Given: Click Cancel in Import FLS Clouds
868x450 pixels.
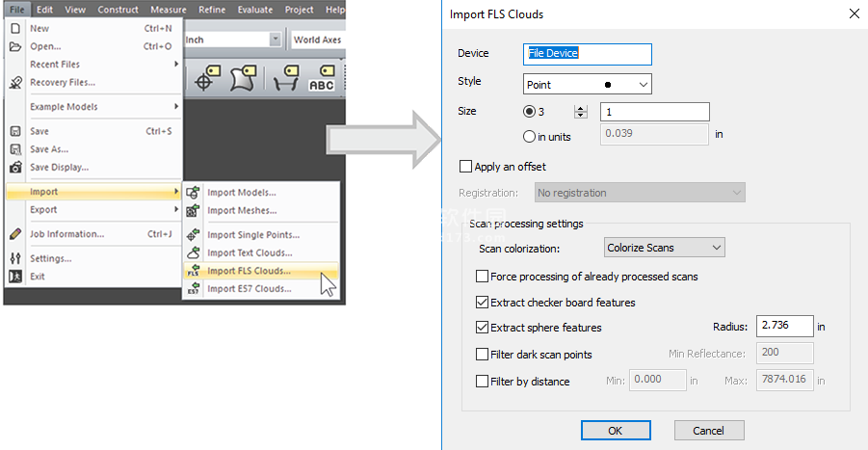Looking at the screenshot, I should click(709, 431).
